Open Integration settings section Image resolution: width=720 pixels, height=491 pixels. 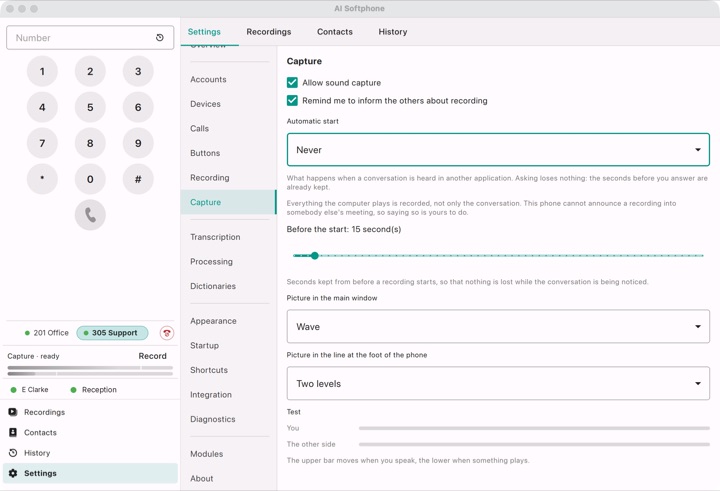click(228, 395)
